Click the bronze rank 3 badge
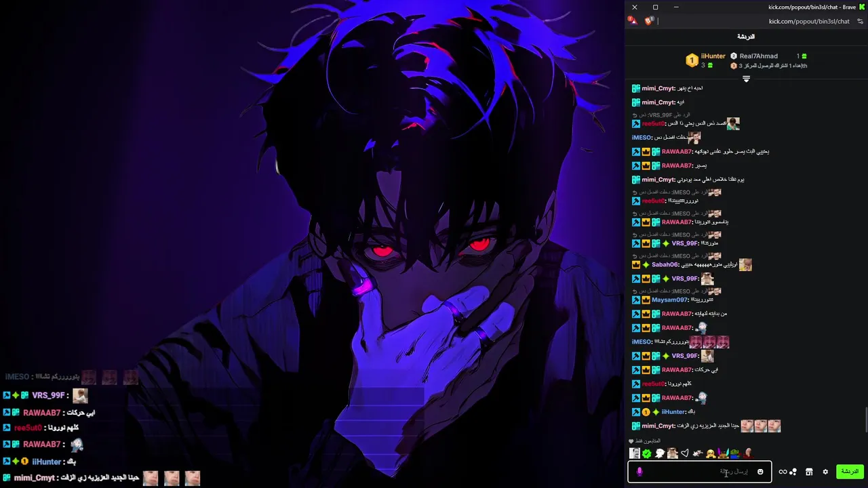The image size is (868, 488). 733,66
